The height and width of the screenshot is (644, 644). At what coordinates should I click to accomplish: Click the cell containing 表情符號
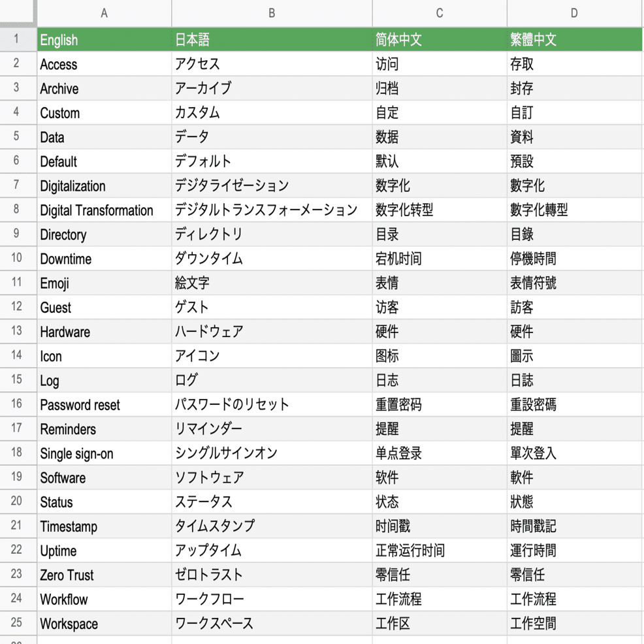(574, 283)
